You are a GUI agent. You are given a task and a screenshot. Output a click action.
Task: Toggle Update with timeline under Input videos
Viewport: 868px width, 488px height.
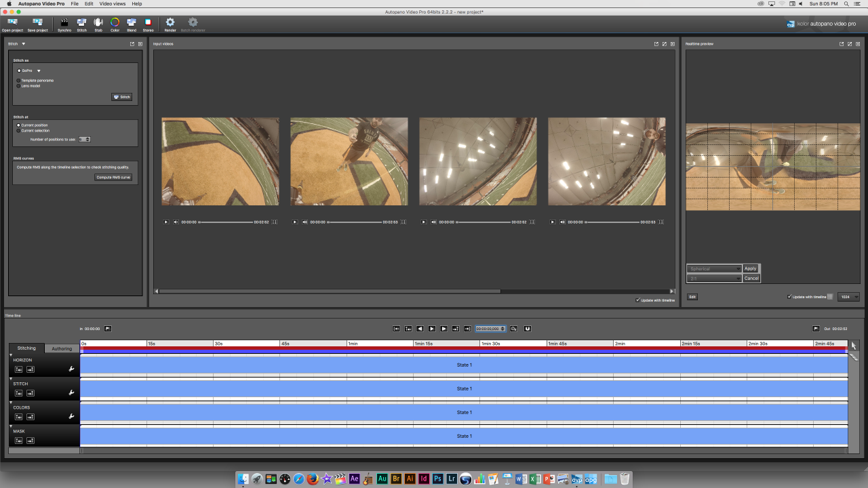click(637, 300)
